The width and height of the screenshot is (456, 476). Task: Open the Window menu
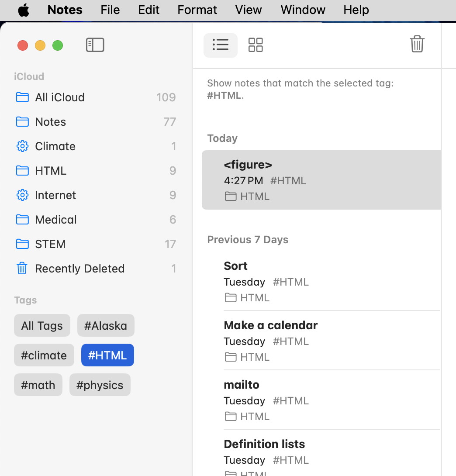[x=303, y=10]
